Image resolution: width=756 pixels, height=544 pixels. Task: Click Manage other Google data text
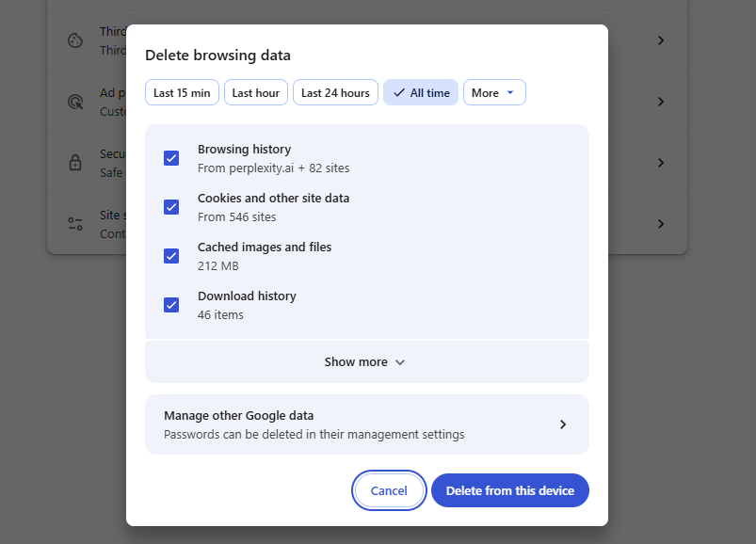pos(238,415)
